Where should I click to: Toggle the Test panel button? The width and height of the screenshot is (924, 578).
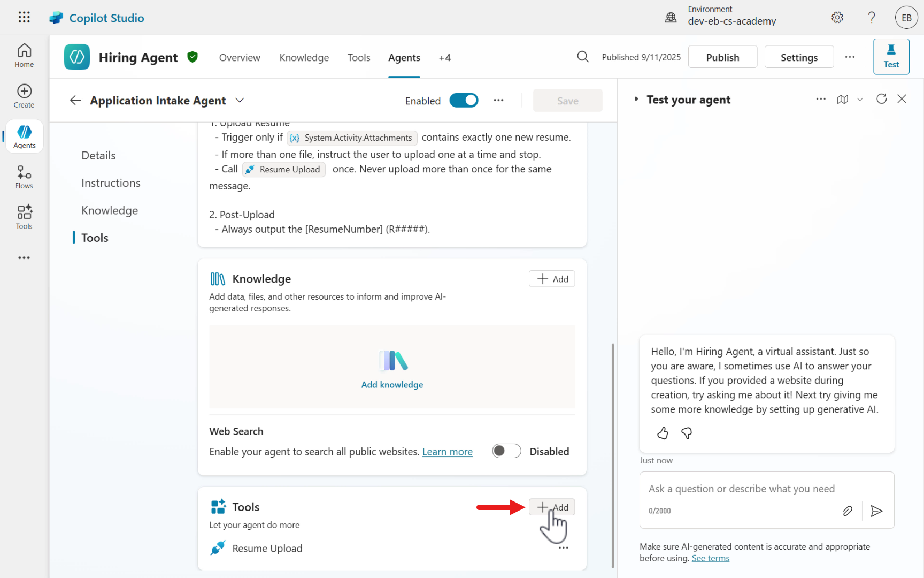(x=891, y=56)
